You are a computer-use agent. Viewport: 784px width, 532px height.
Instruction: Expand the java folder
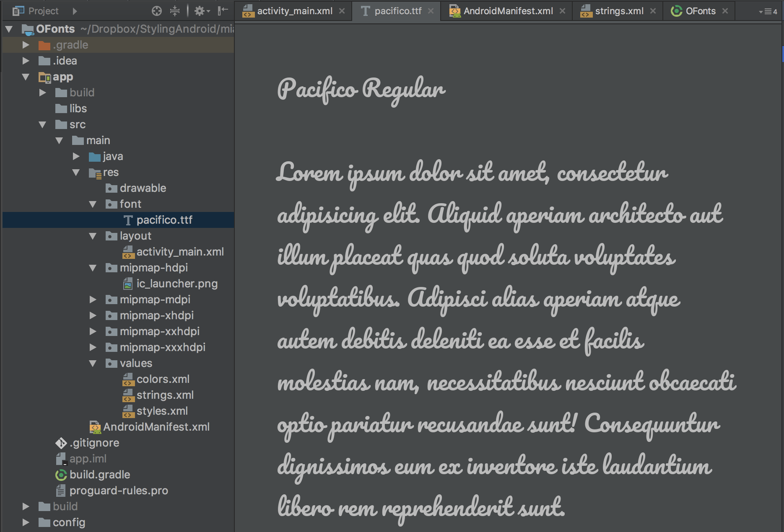click(x=76, y=156)
